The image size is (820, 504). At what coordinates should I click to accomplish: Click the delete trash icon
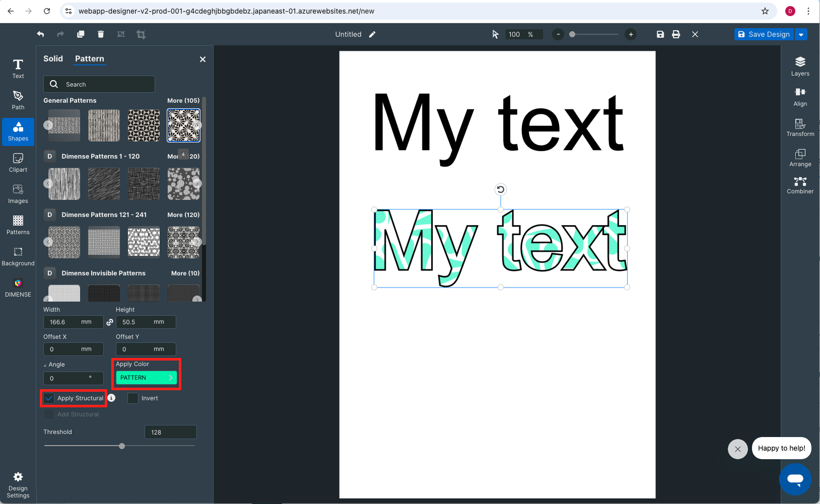coord(101,34)
